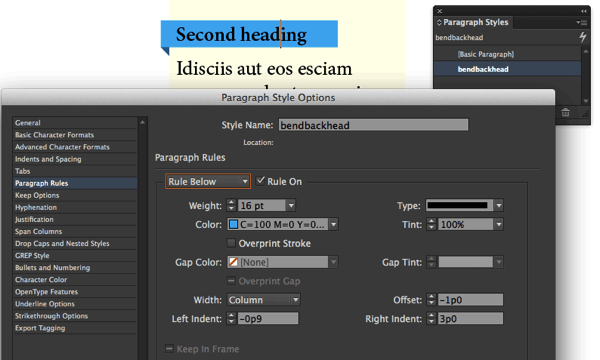Image resolution: width=600 pixels, height=360 pixels.
Task: Open the Width Column dropdown
Action: (x=264, y=300)
